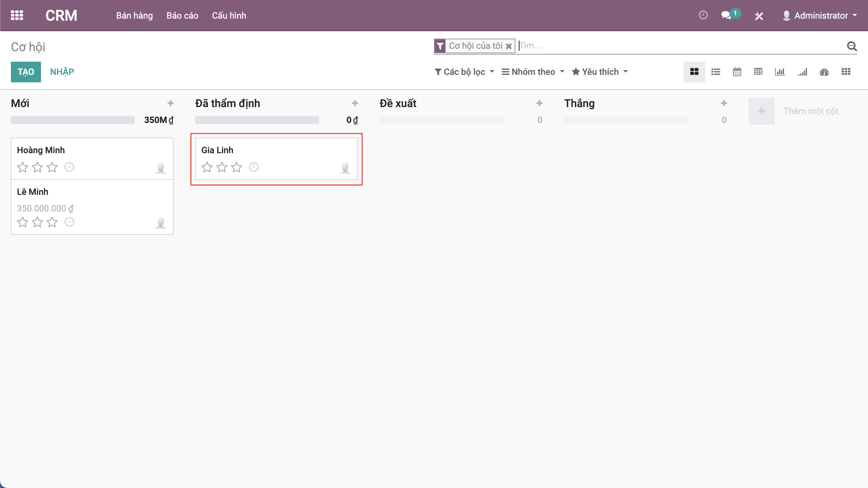Screen dimensions: 868x488
Task: Click the debug tools icon
Action: tap(759, 16)
